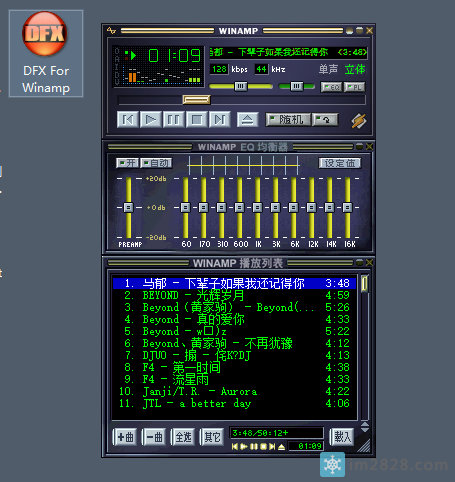Click the playlist vertical scrollbar handle
455x482 pixels.
pyautogui.click(x=365, y=283)
